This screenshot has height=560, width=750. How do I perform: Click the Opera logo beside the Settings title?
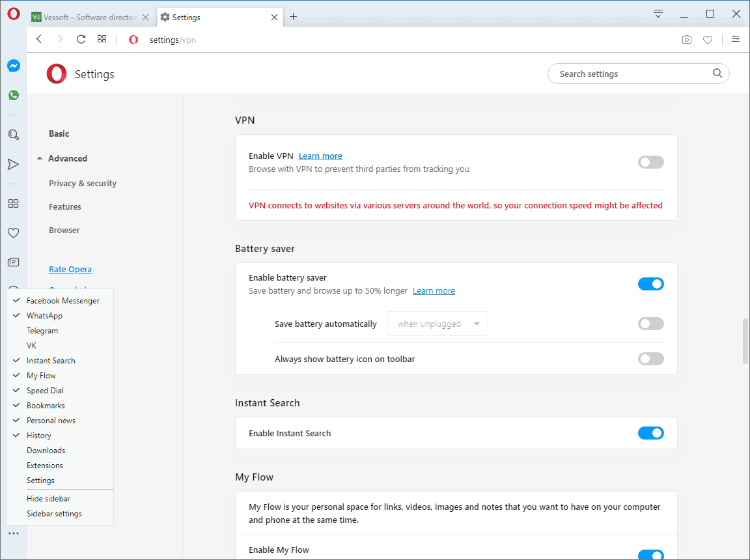click(57, 74)
